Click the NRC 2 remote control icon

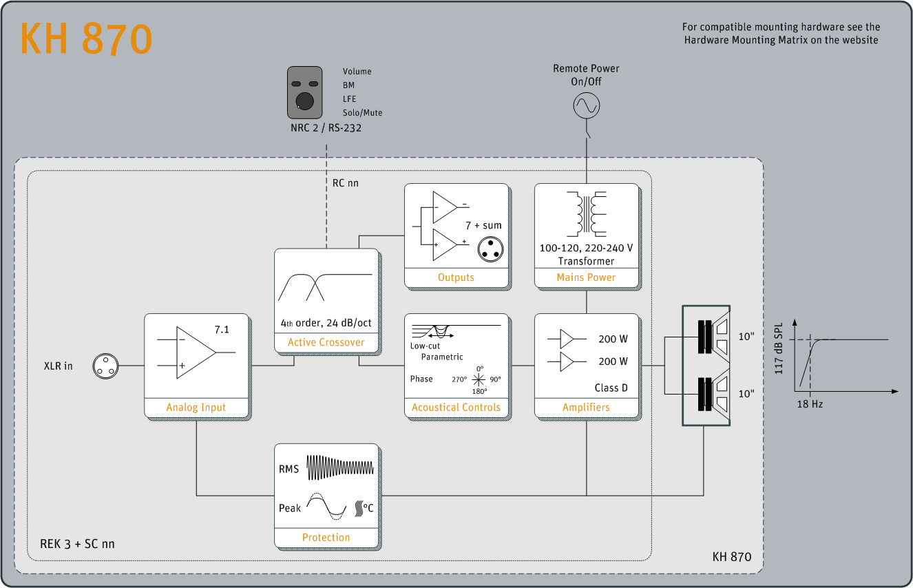305,92
